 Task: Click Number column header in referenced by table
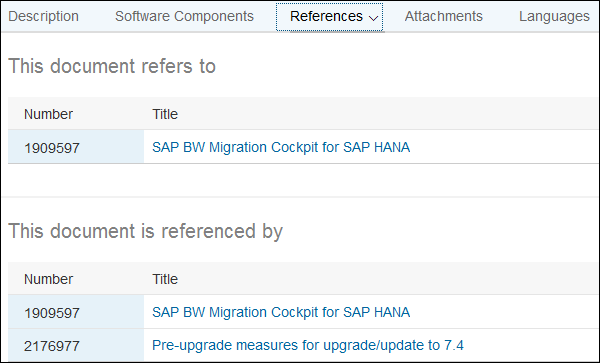click(x=48, y=279)
